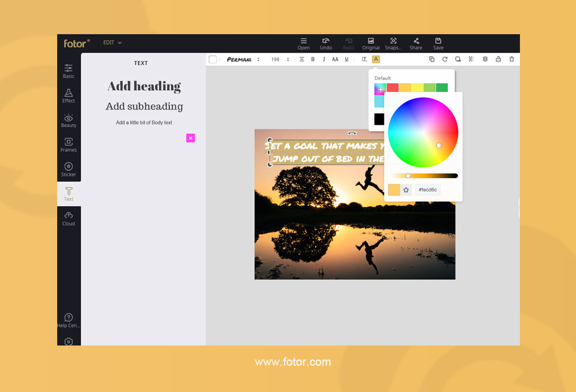Select the orange default swatch

405,87
